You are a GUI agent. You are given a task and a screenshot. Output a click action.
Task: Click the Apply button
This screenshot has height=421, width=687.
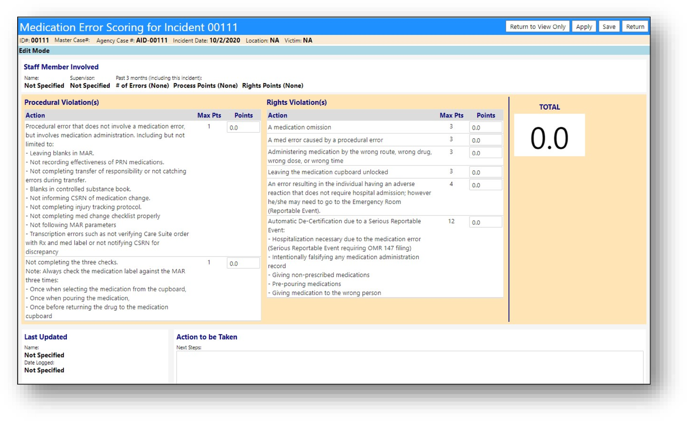pos(584,27)
